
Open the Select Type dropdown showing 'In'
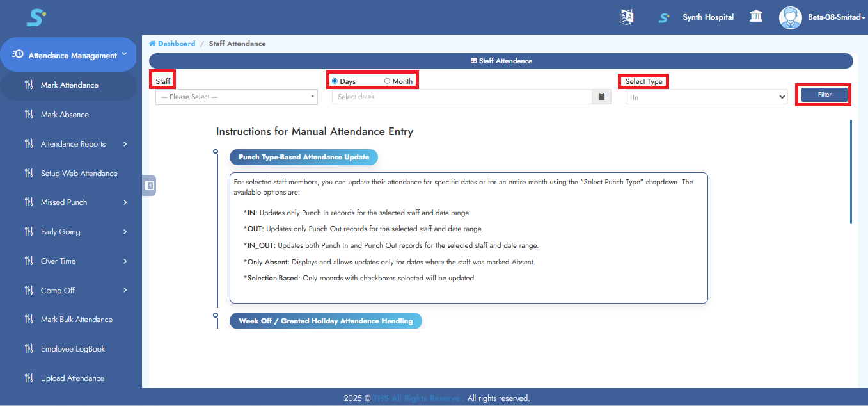706,97
